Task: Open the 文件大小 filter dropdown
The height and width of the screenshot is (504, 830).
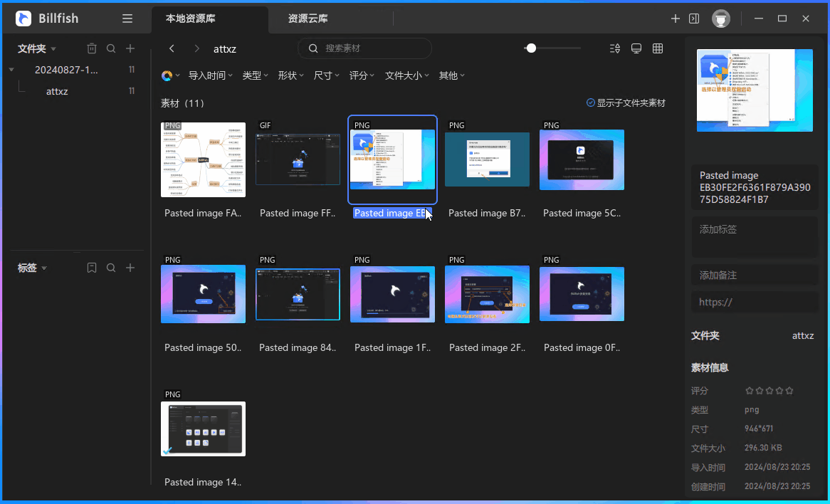Action: click(x=407, y=75)
